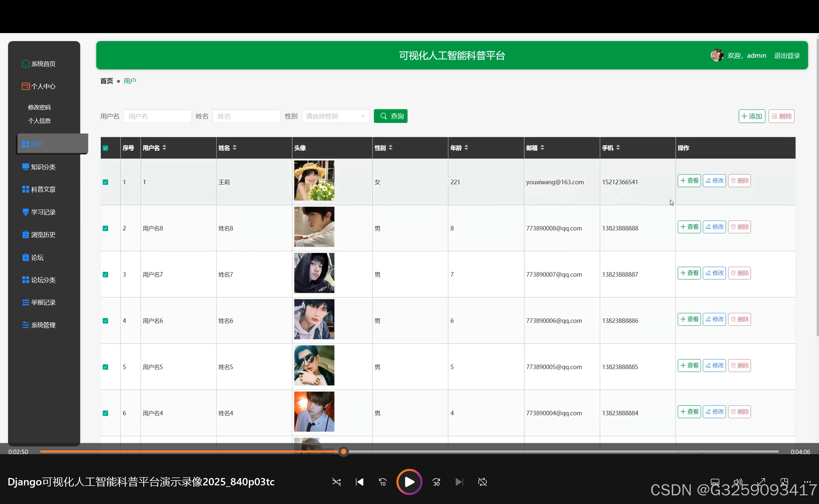Click the 知识分类 monitor icon
The height and width of the screenshot is (504, 819).
point(26,167)
